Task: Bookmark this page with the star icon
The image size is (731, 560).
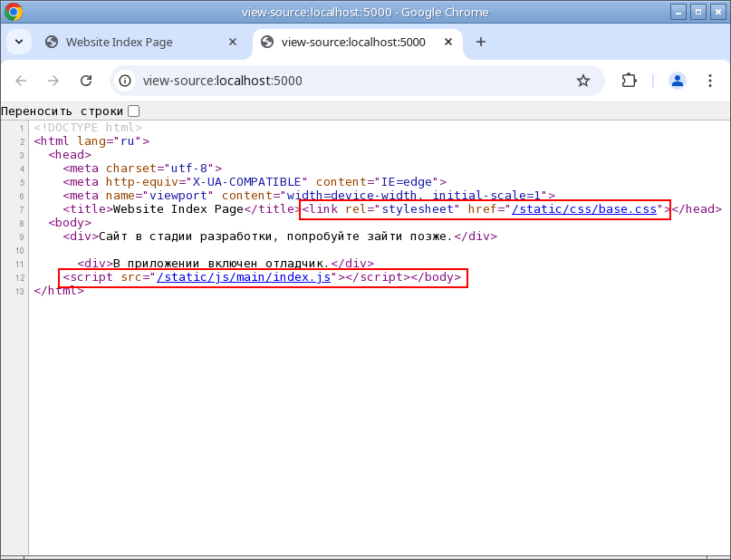Action: [583, 81]
